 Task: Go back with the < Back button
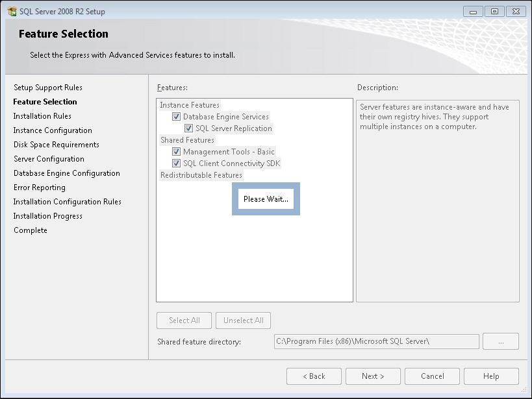point(314,376)
